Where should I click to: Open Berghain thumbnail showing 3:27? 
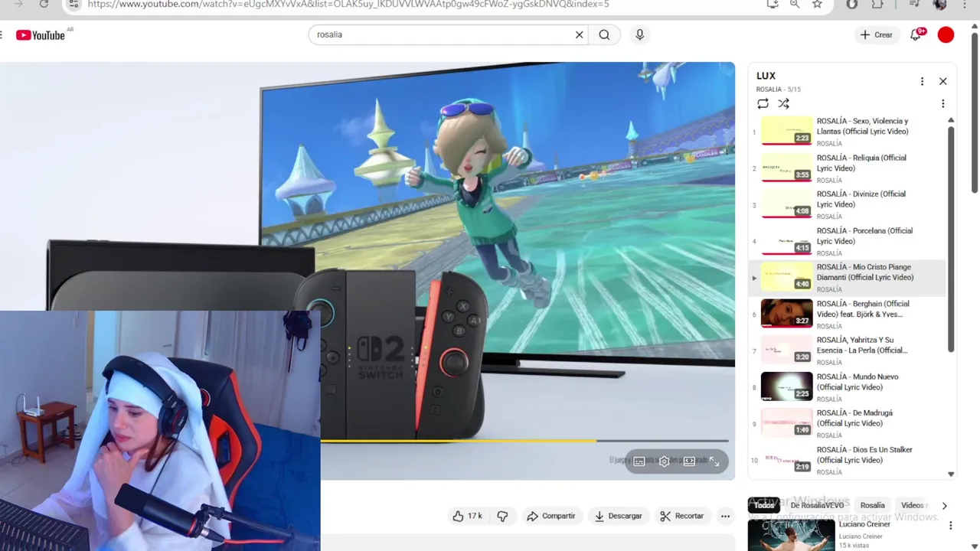click(786, 314)
